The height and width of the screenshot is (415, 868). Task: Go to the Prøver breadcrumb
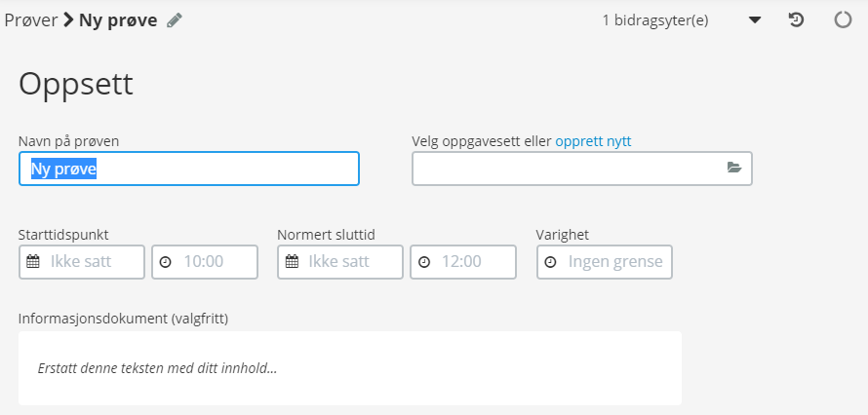(31, 20)
